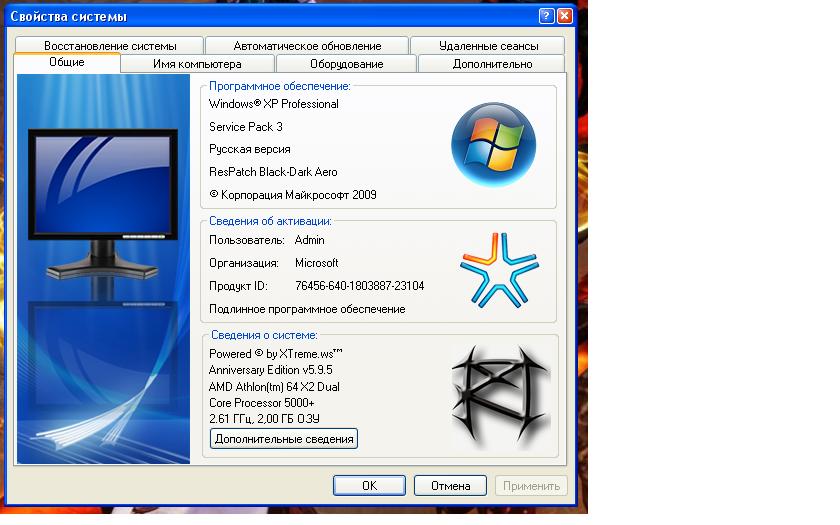The image size is (840, 525).
Task: Click the user name Admin
Action: (x=310, y=240)
